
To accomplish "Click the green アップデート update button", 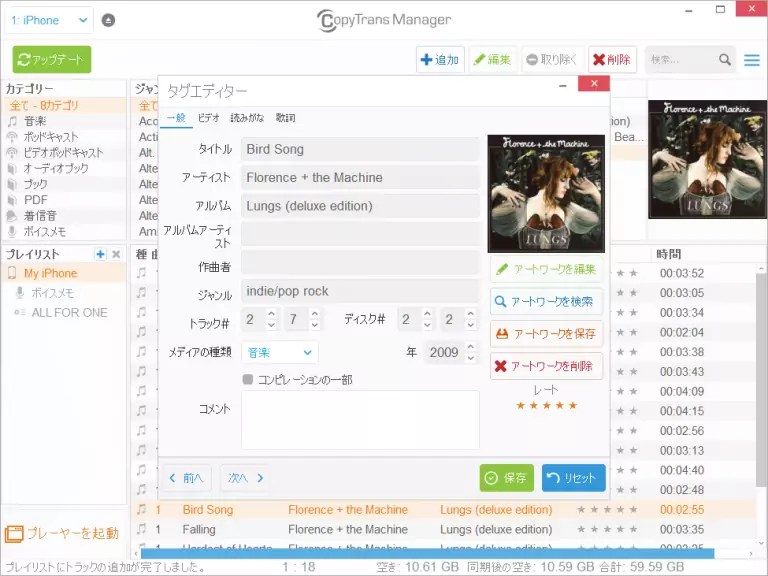I will tap(52, 59).
